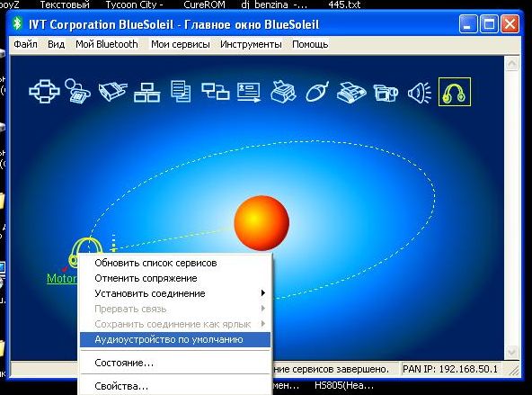Select Аудиоустройство по умолчанию menu entry
Image resolution: width=532 pixels, height=395 pixels.
(175, 339)
